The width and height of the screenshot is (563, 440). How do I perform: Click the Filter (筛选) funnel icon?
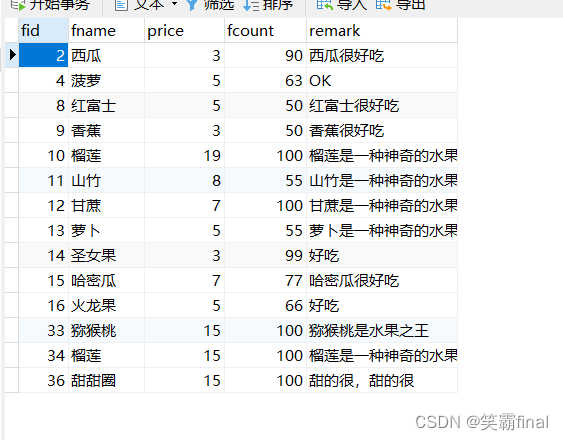(192, 5)
